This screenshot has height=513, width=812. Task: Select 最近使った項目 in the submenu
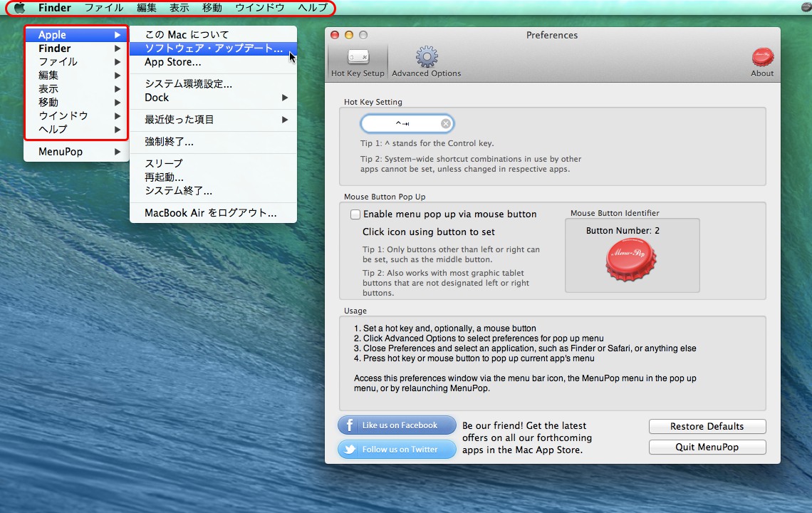tap(213, 120)
